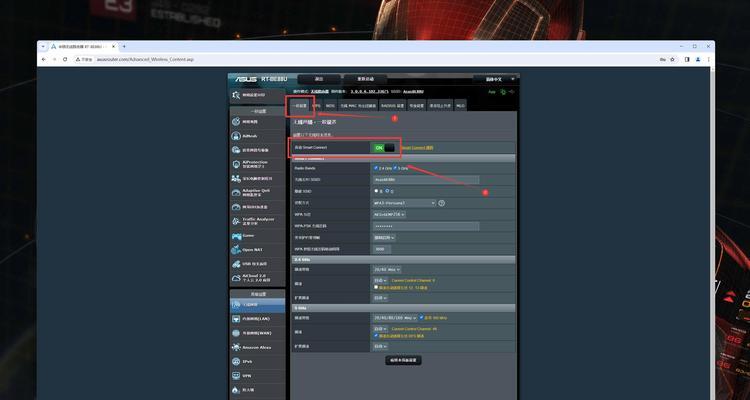Switch to the RADIUS settings tab

[x=392, y=105]
